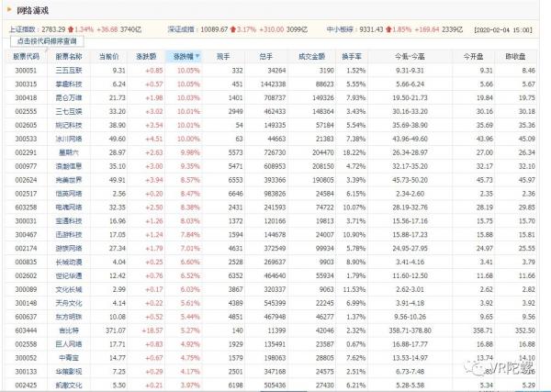Select stock code 300315
Screen dimensions: 551x392
(x=26, y=84)
